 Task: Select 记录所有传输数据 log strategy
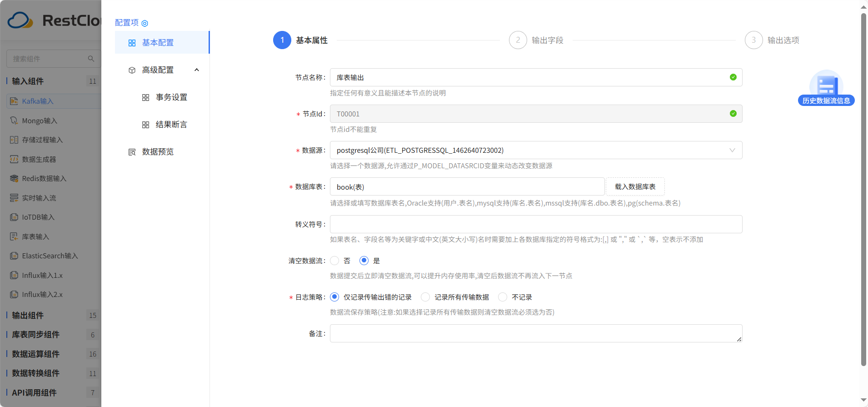click(x=425, y=297)
